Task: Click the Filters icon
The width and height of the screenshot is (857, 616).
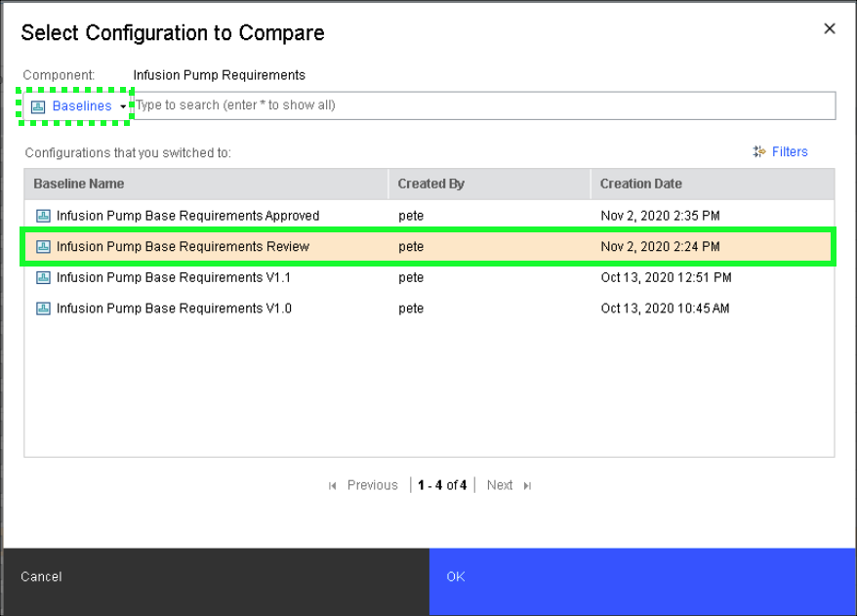Action: (x=759, y=152)
